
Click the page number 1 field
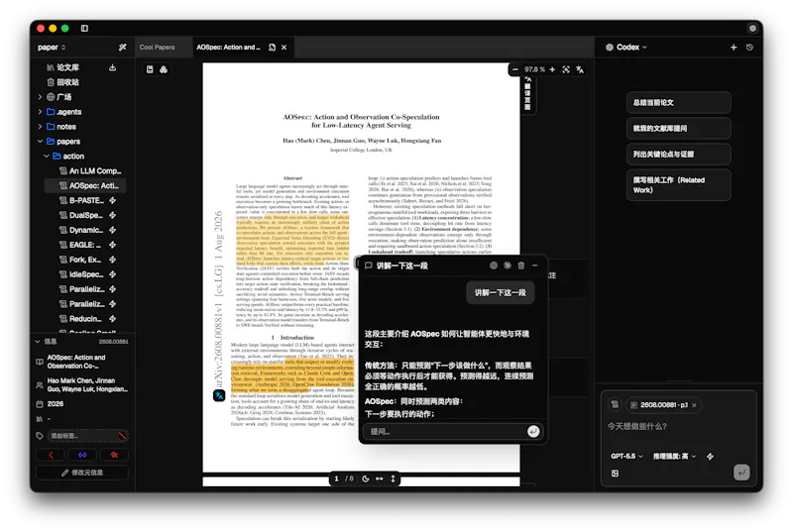click(x=336, y=479)
